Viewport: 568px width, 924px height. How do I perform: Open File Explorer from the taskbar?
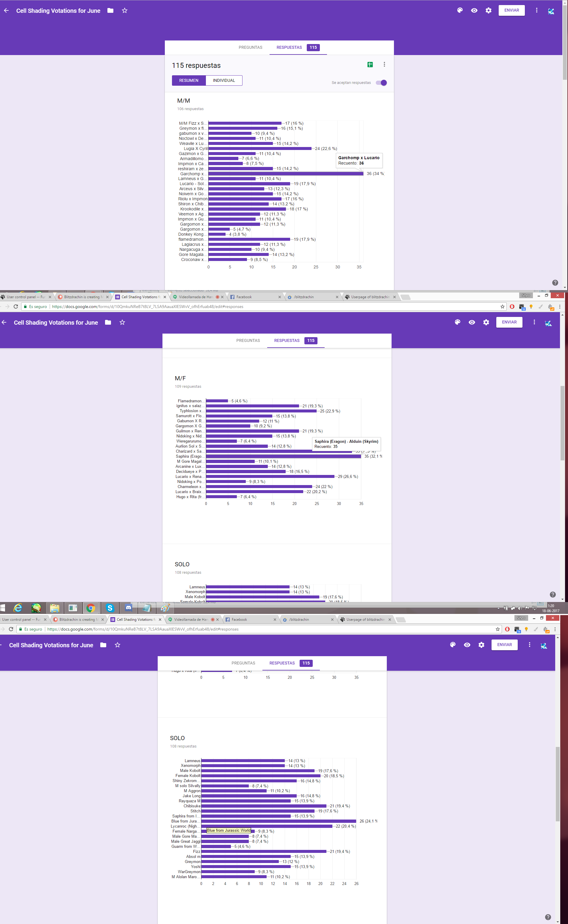(x=54, y=608)
